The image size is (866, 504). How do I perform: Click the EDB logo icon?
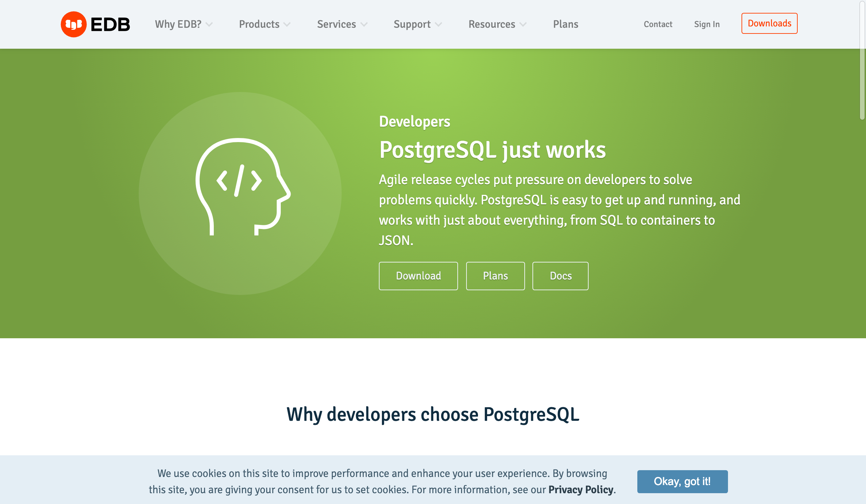pyautogui.click(x=73, y=24)
